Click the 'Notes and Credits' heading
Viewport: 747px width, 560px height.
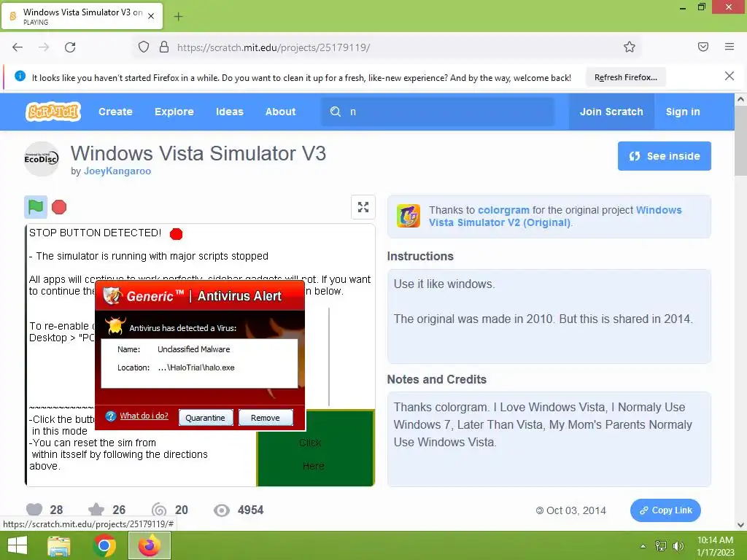(436, 379)
